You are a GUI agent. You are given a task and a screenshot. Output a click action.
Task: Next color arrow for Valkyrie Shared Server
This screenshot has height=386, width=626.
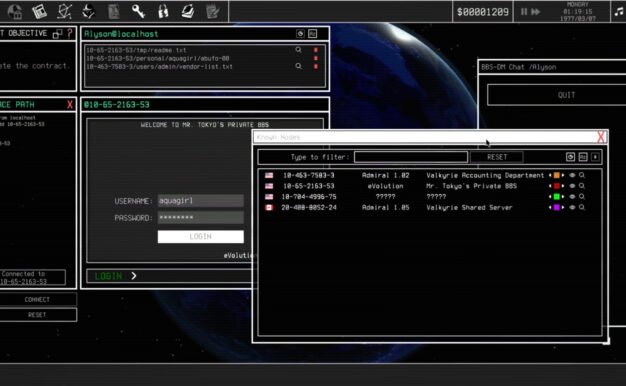point(563,208)
